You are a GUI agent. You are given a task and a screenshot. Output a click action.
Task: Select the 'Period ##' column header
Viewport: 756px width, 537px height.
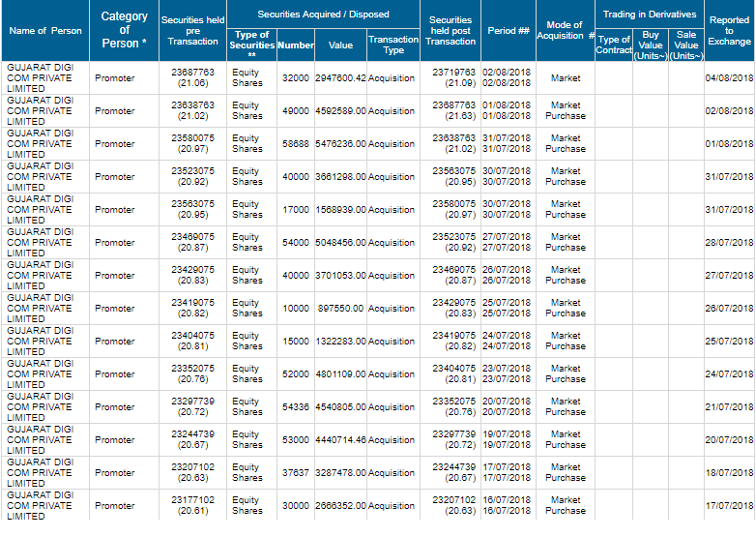(508, 30)
